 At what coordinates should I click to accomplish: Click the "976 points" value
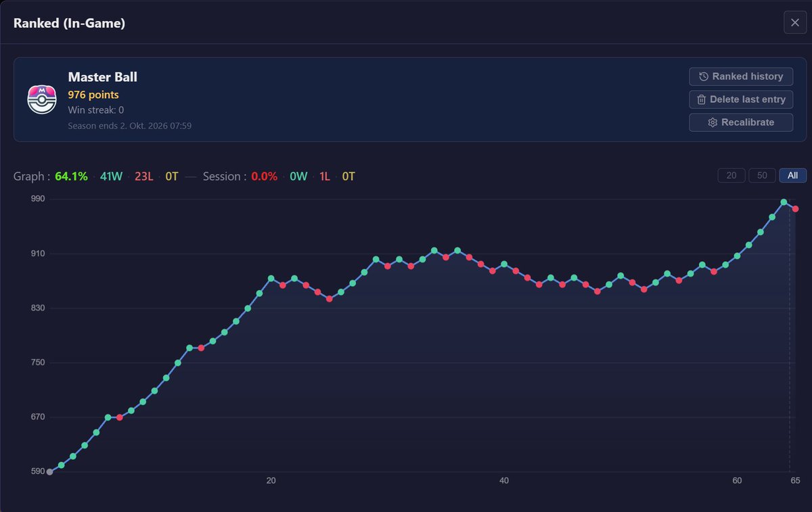[x=93, y=95]
